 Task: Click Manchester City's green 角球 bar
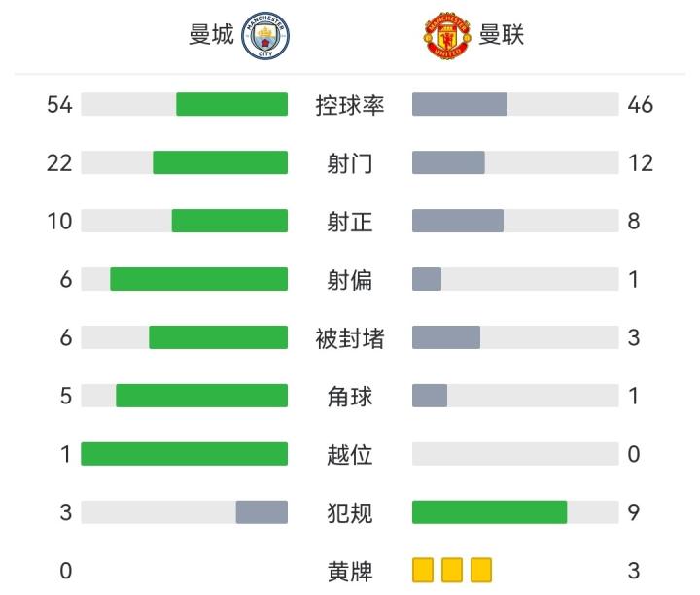click(x=201, y=396)
